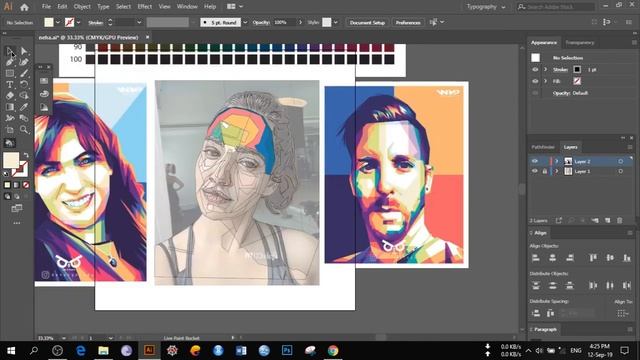Unlock Layer 1 lock toggle
The height and width of the screenshot is (360, 640).
pos(544,171)
